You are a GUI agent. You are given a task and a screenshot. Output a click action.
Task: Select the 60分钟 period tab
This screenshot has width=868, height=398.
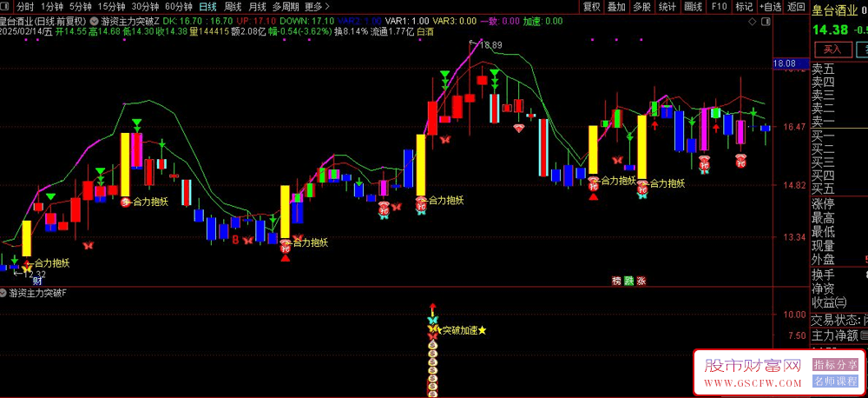179,7
